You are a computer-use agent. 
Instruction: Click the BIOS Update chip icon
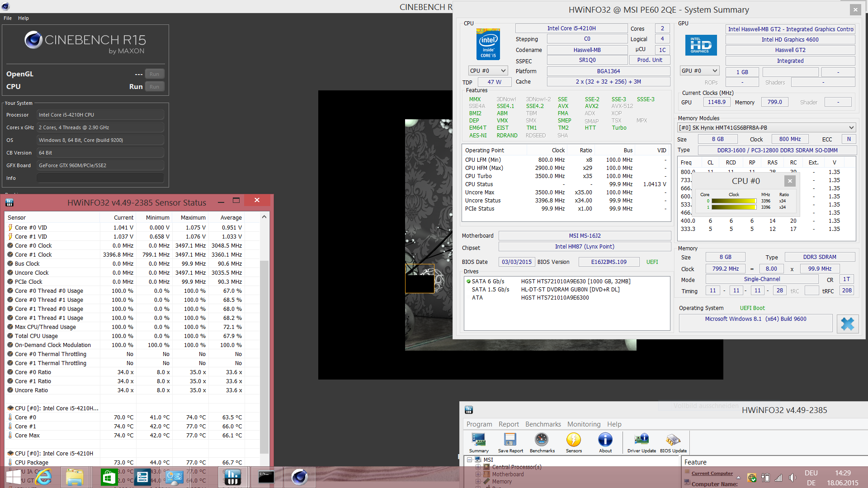(x=673, y=443)
